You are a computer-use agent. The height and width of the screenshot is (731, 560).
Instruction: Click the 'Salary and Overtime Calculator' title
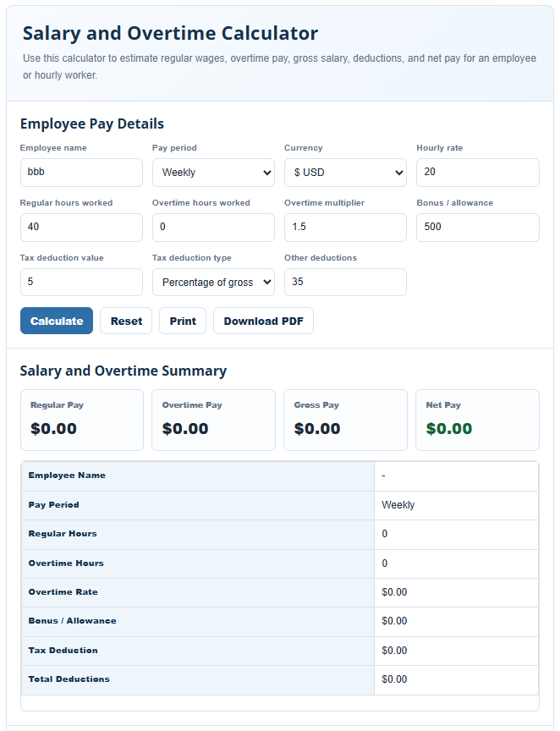click(x=170, y=33)
